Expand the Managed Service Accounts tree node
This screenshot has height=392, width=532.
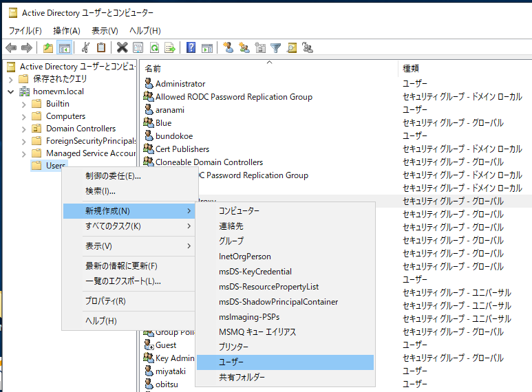click(x=24, y=154)
